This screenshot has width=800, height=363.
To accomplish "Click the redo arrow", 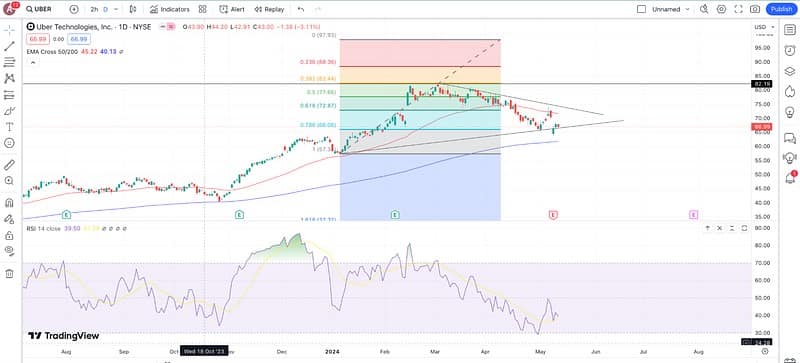I will 318,9.
